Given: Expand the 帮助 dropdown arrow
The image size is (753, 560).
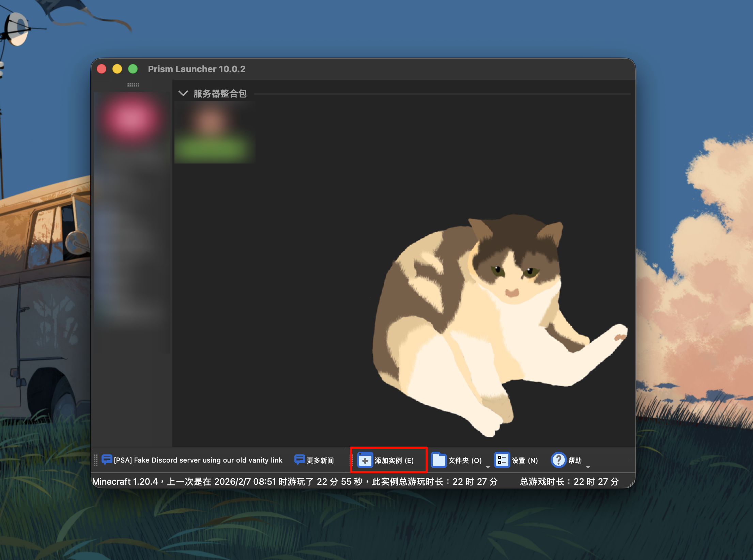Looking at the screenshot, I should tap(588, 467).
